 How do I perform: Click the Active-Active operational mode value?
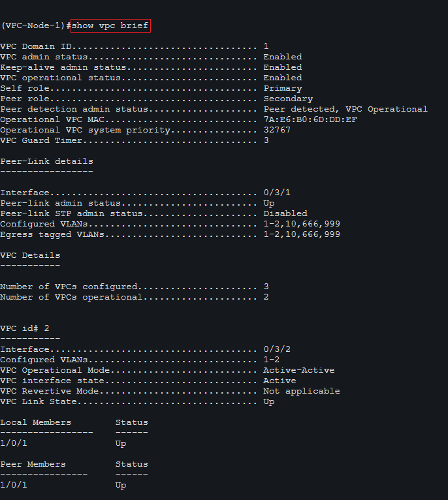tap(298, 370)
